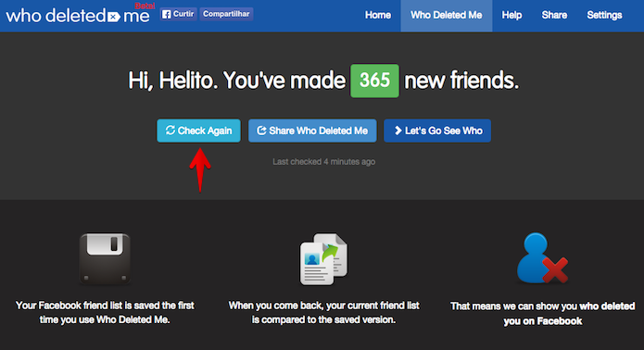Click the Share Who Deleted Me button
The width and height of the screenshot is (644, 350).
point(312,131)
